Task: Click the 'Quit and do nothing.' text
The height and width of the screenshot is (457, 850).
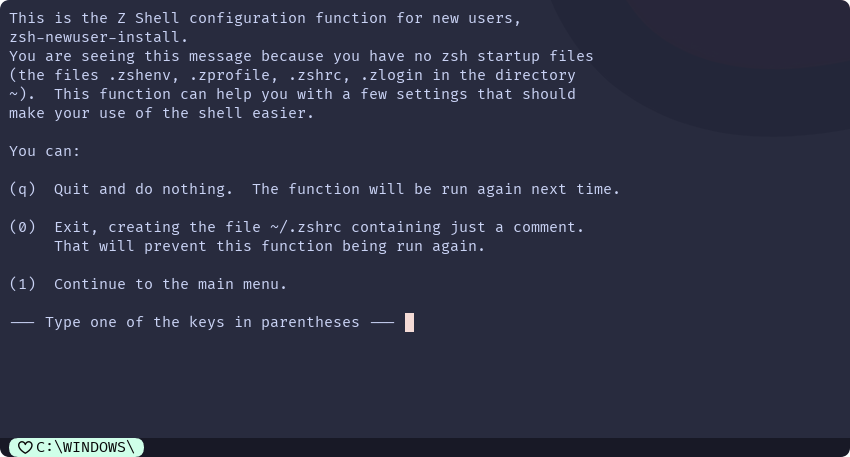Action: click(143, 189)
